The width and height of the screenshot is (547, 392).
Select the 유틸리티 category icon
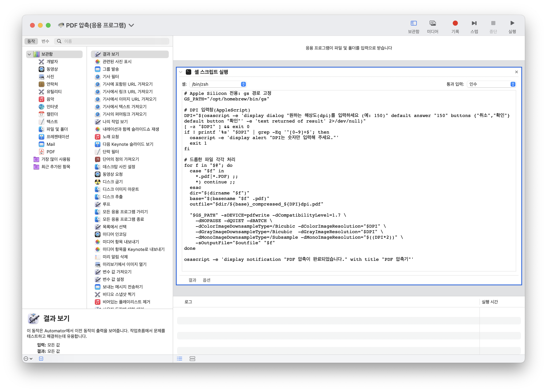[x=41, y=92]
